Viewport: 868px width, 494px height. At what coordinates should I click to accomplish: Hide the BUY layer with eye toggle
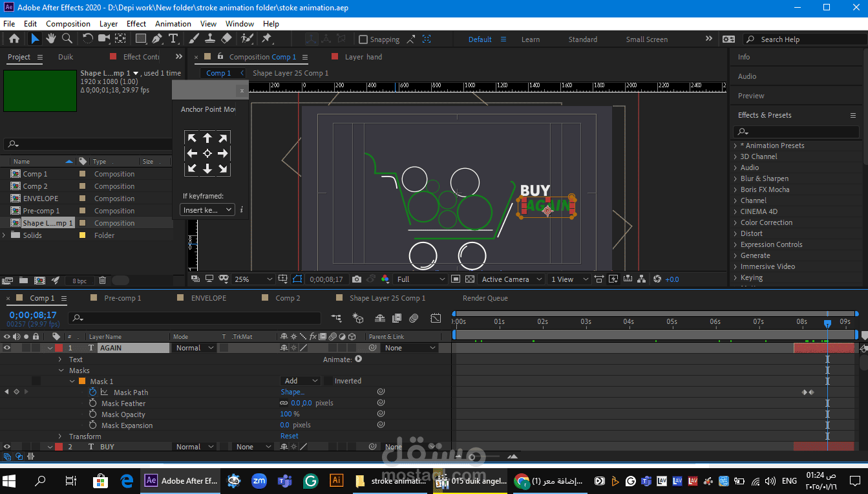pos(7,447)
